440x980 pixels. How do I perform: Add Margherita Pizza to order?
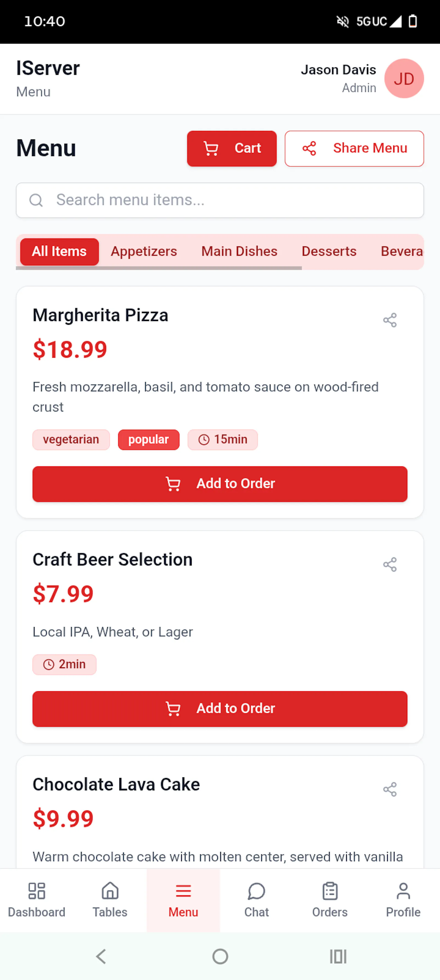point(220,484)
